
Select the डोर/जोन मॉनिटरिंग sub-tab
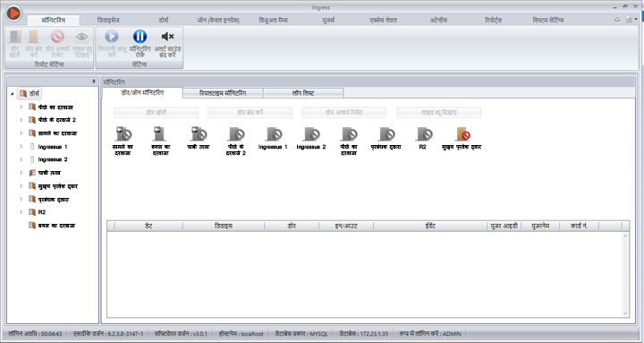pyautogui.click(x=142, y=93)
